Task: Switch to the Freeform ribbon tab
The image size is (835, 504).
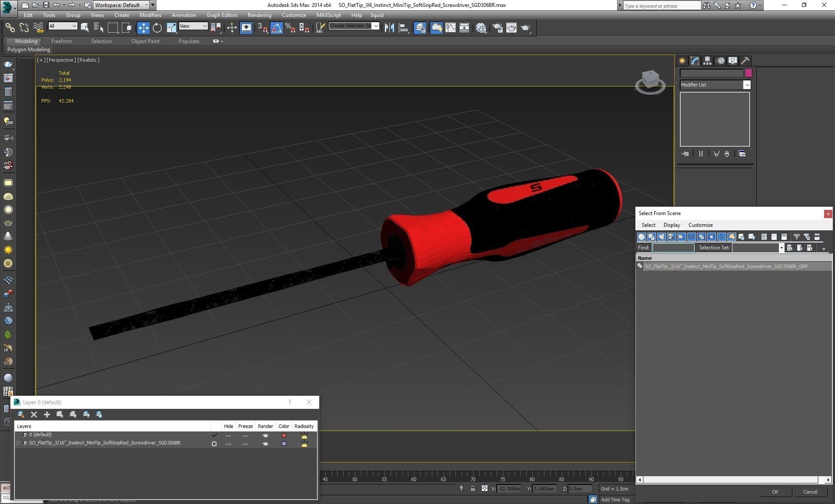Action: pyautogui.click(x=61, y=41)
